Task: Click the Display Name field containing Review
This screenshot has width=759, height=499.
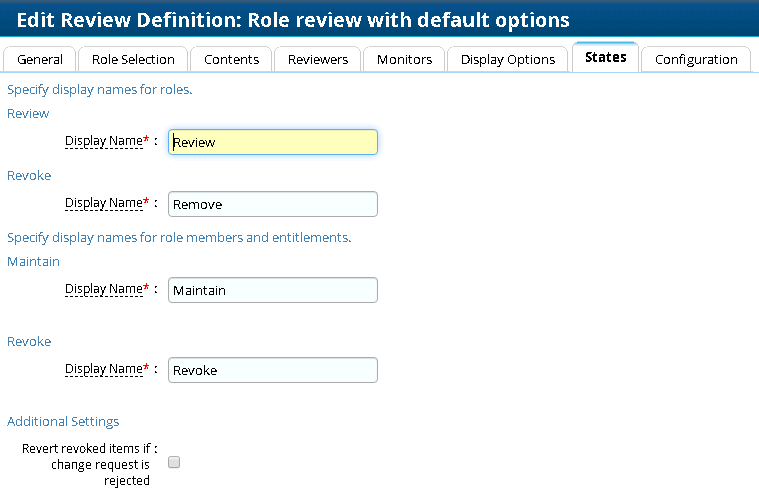Action: pos(273,142)
